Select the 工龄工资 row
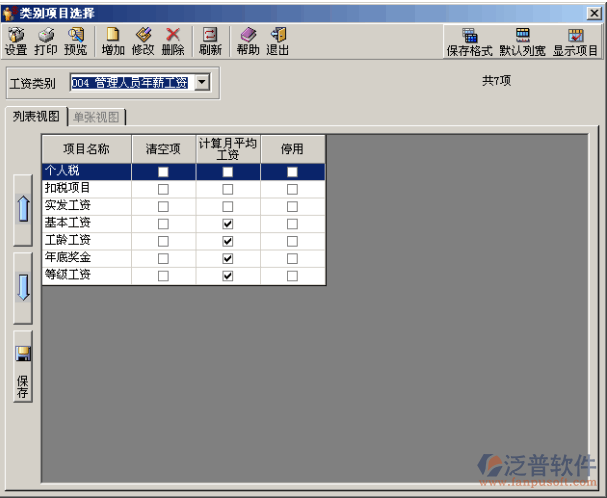Screen dimensions: 607x498 click(183, 241)
